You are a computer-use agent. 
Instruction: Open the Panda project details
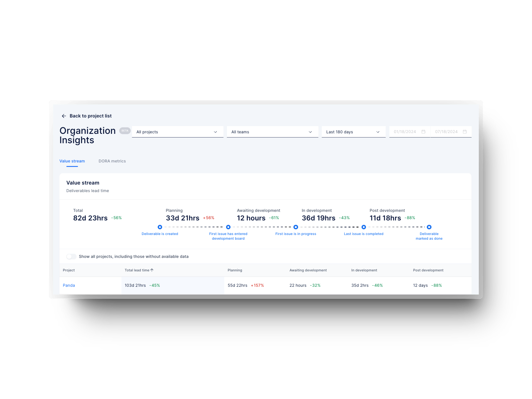tap(69, 285)
